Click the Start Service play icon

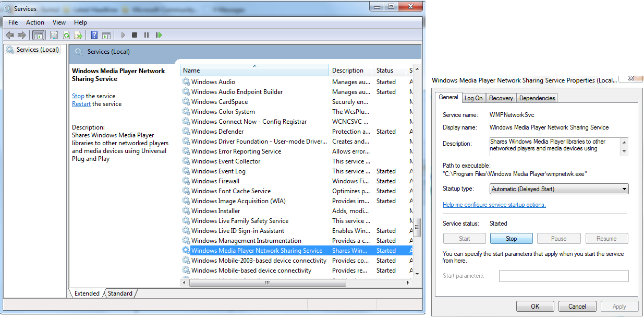click(123, 35)
